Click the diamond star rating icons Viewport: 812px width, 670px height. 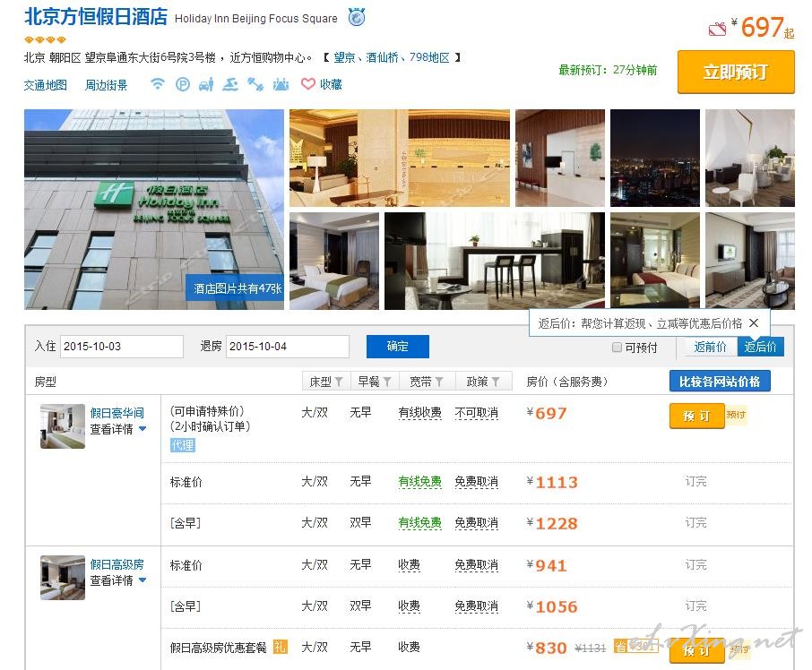click(x=45, y=39)
